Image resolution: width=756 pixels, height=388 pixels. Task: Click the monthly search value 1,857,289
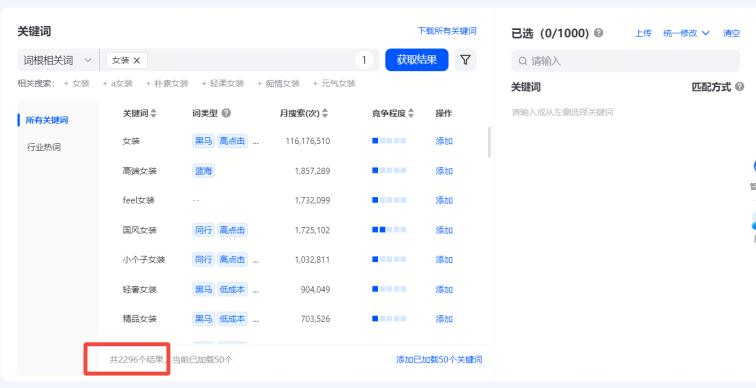pos(312,171)
